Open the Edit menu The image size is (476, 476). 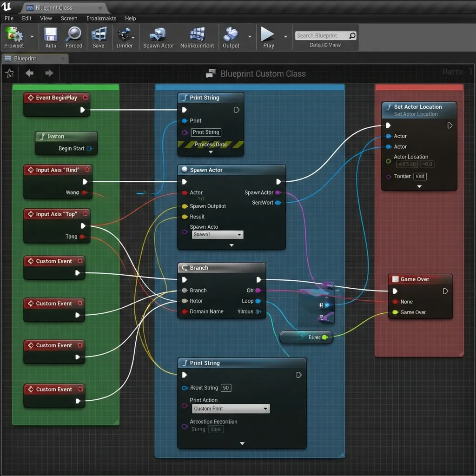click(26, 18)
